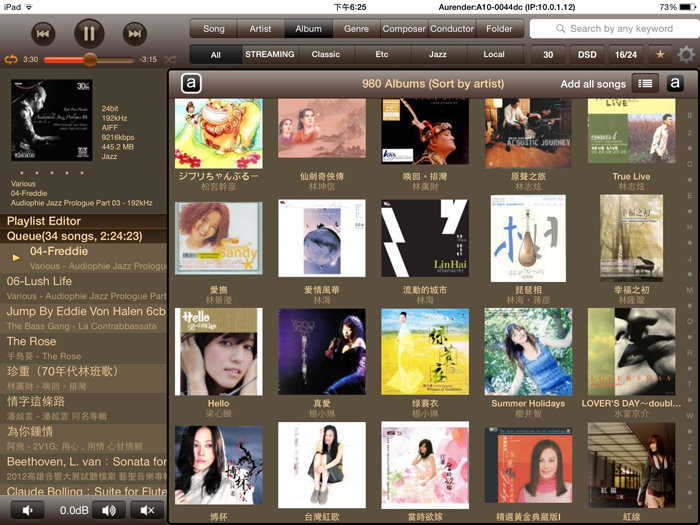This screenshot has height=525, width=700.
Task: Select The Rose in queue
Action: pyautogui.click(x=83, y=348)
